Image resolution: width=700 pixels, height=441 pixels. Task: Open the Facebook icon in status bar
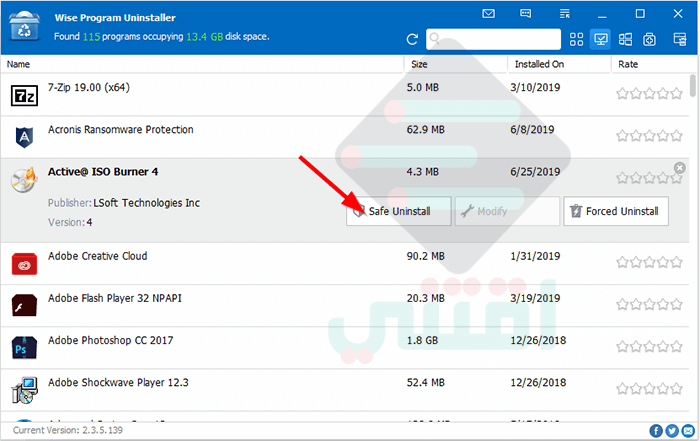pyautogui.click(x=656, y=431)
